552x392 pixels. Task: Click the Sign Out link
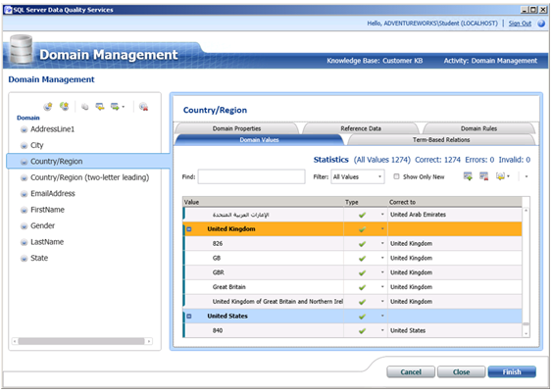520,24
